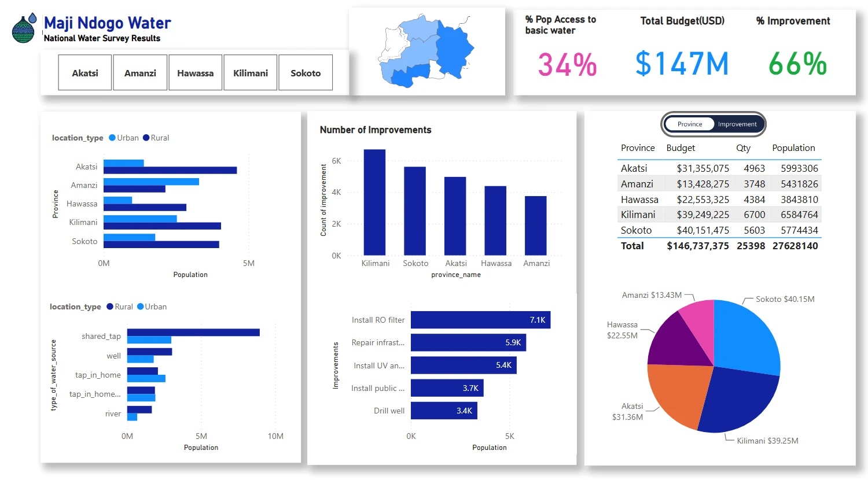Select the Sokoto bar in Number of Improvements
Viewport: 868px width, 480px height.
point(415,211)
